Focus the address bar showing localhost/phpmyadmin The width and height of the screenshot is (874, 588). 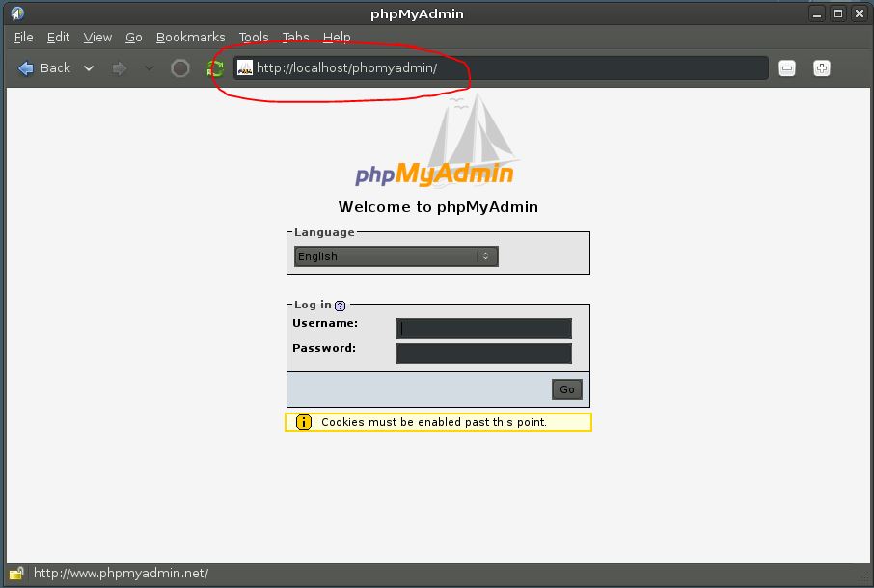(501, 67)
